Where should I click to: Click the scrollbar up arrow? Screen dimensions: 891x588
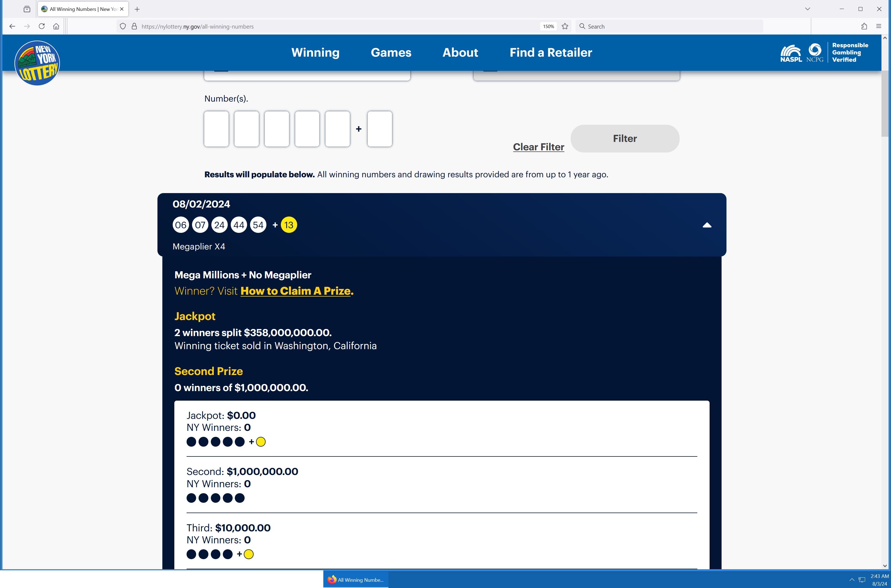pos(885,38)
